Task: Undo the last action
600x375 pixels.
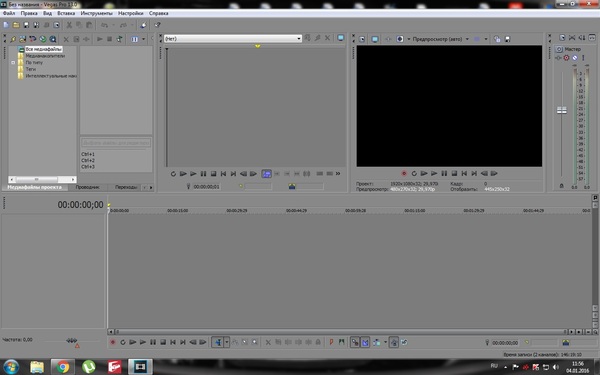Action: [x=104, y=25]
